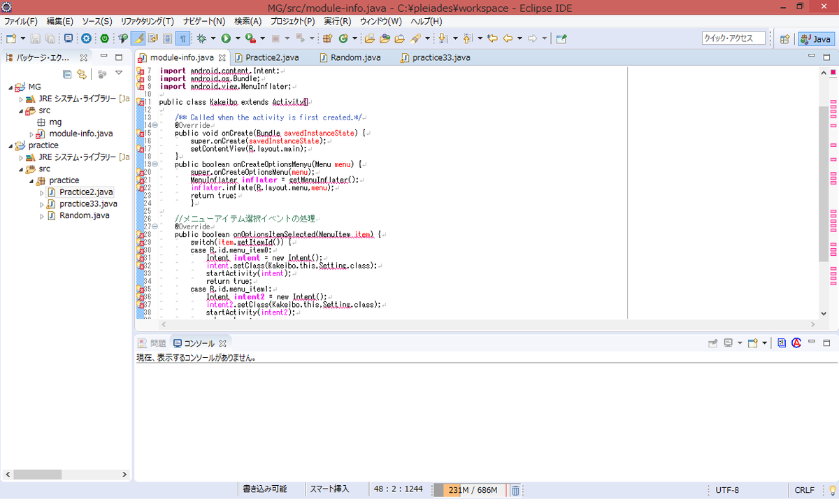Open the Run button dropdown arrow
The height and width of the screenshot is (504, 839).
(238, 38)
